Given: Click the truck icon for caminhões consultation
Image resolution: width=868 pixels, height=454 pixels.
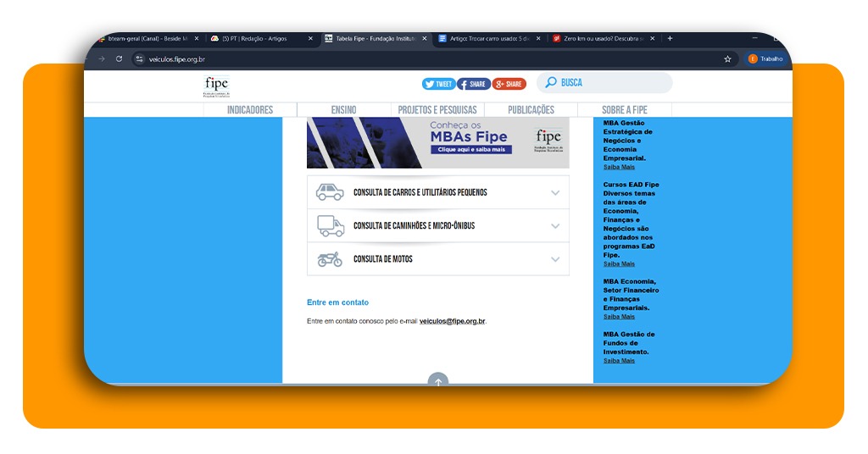Looking at the screenshot, I should pyautogui.click(x=331, y=226).
